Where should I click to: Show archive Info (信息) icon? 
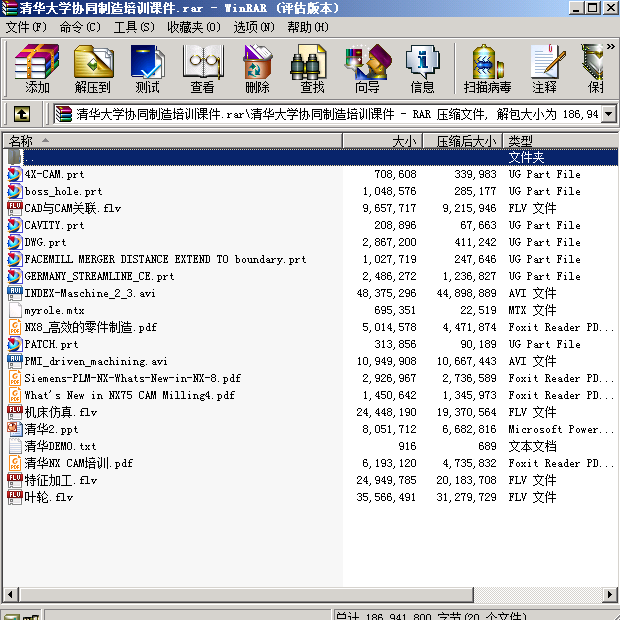coord(422,69)
